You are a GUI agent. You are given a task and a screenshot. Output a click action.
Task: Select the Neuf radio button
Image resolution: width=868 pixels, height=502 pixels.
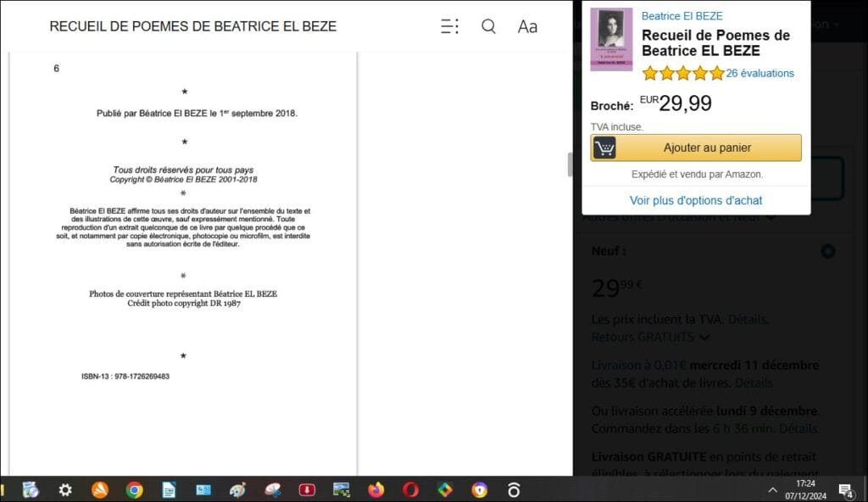(828, 251)
